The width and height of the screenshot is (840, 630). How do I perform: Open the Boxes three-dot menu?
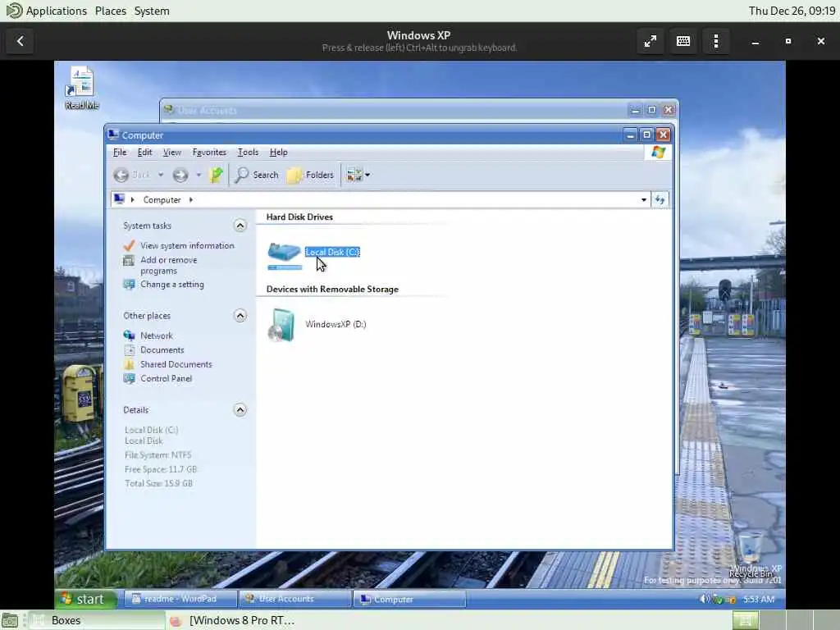716,41
